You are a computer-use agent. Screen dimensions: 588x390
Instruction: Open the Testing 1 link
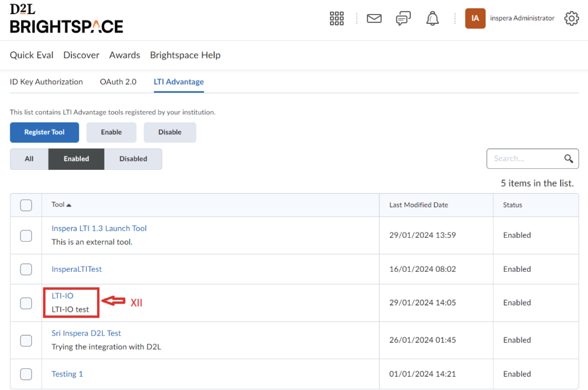point(67,374)
